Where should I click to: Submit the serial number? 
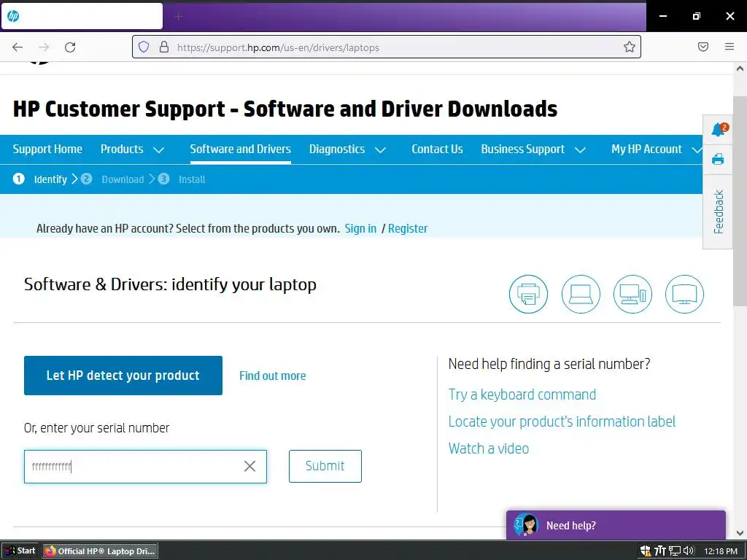coord(325,466)
